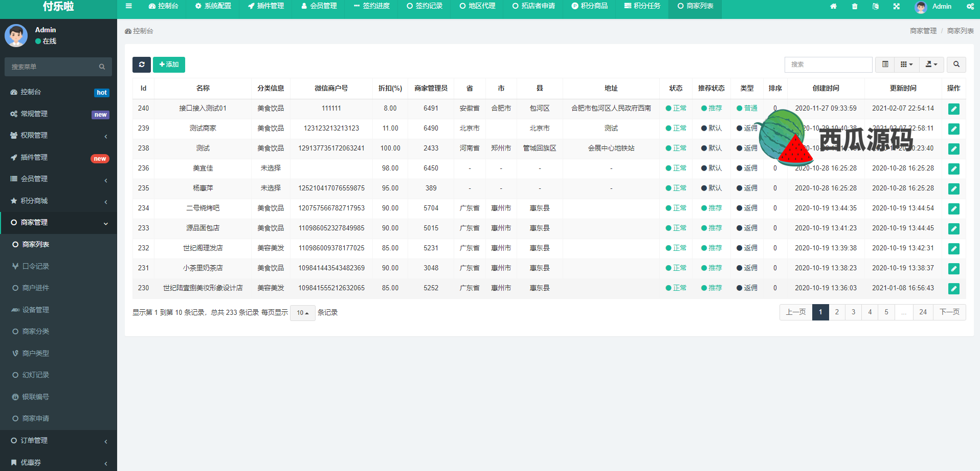Edit row 233 with pencil icon

(954, 229)
